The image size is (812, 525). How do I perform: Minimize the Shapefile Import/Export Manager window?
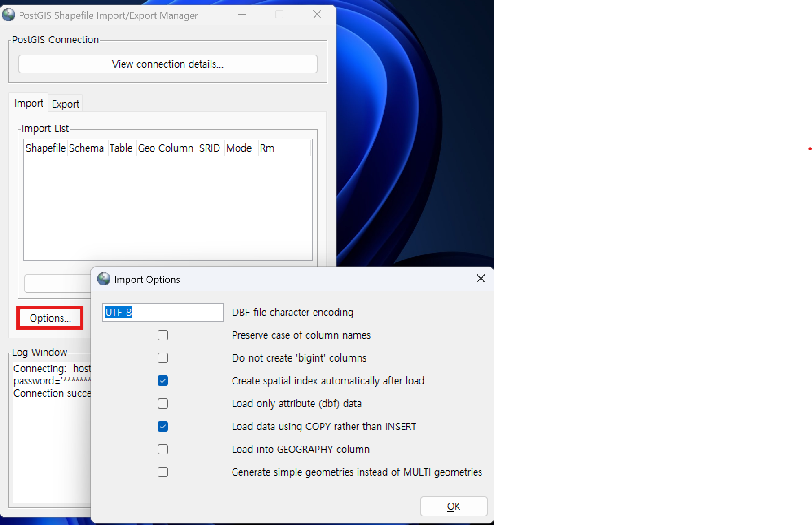[242, 15]
